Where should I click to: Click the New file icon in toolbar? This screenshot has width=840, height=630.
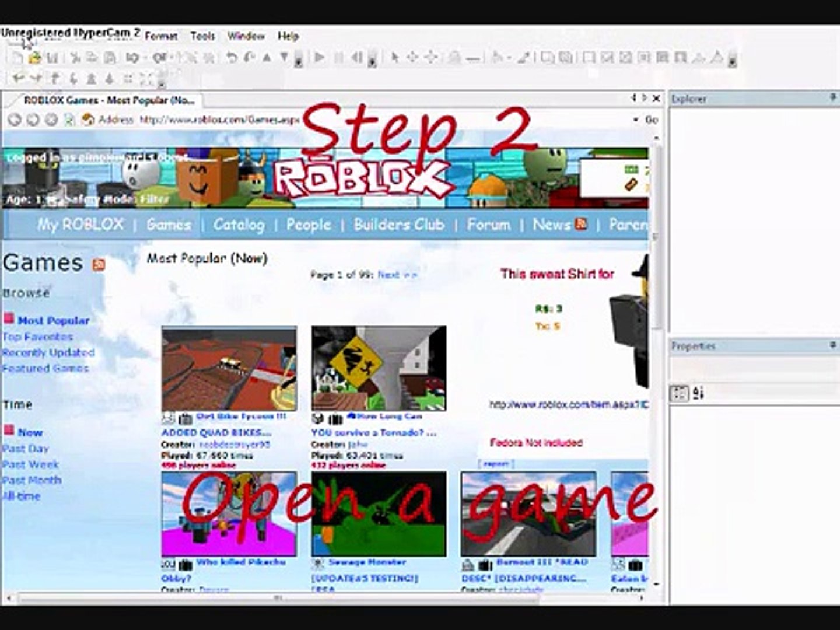click(x=17, y=58)
